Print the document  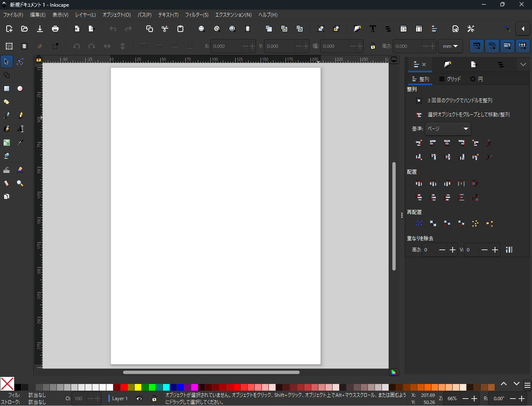pyautogui.click(x=55, y=29)
